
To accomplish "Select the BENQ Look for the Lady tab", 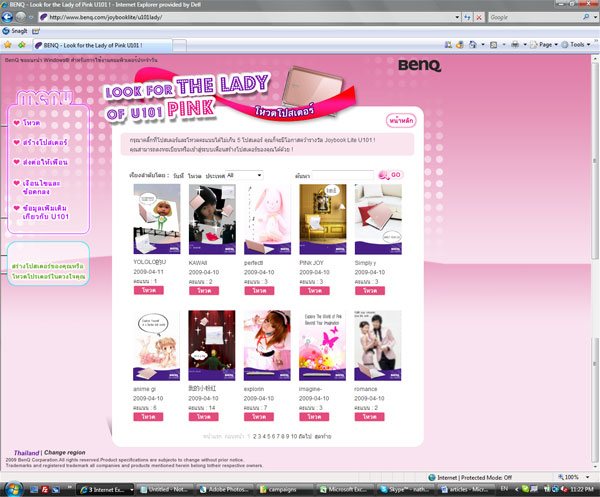I will pos(103,45).
